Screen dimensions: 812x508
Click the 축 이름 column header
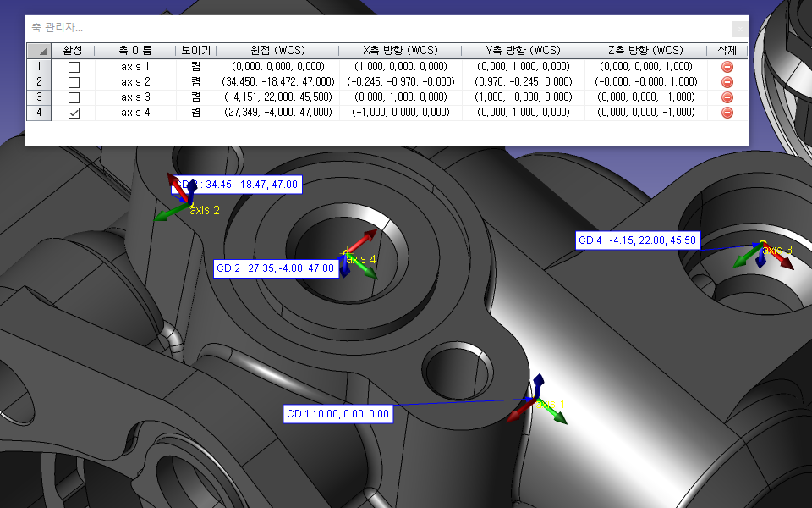(x=135, y=50)
